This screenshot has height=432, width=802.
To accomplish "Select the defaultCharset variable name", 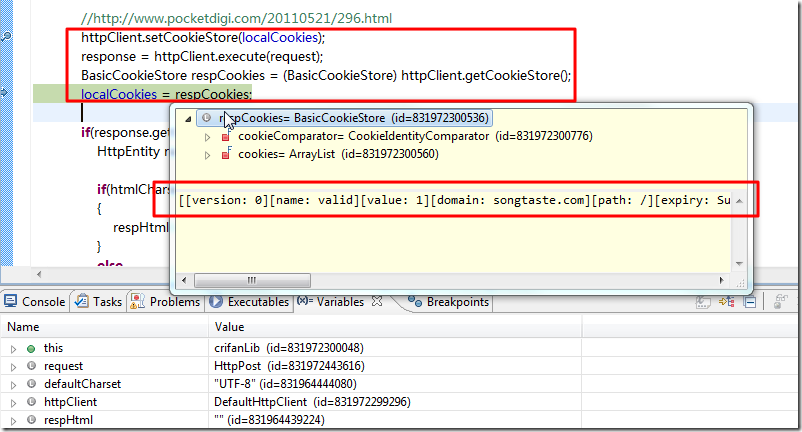I will pos(82,384).
